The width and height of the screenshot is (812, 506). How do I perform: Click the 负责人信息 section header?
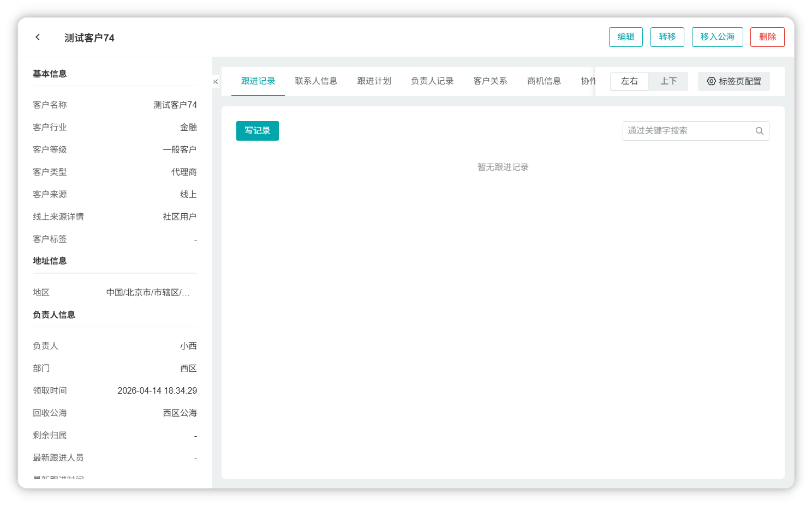click(x=54, y=315)
